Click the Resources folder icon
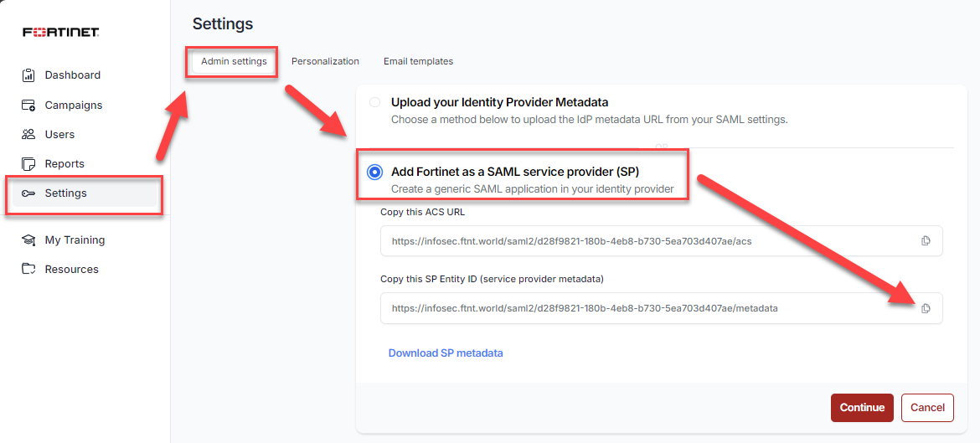Image resolution: width=980 pixels, height=443 pixels. 28,270
